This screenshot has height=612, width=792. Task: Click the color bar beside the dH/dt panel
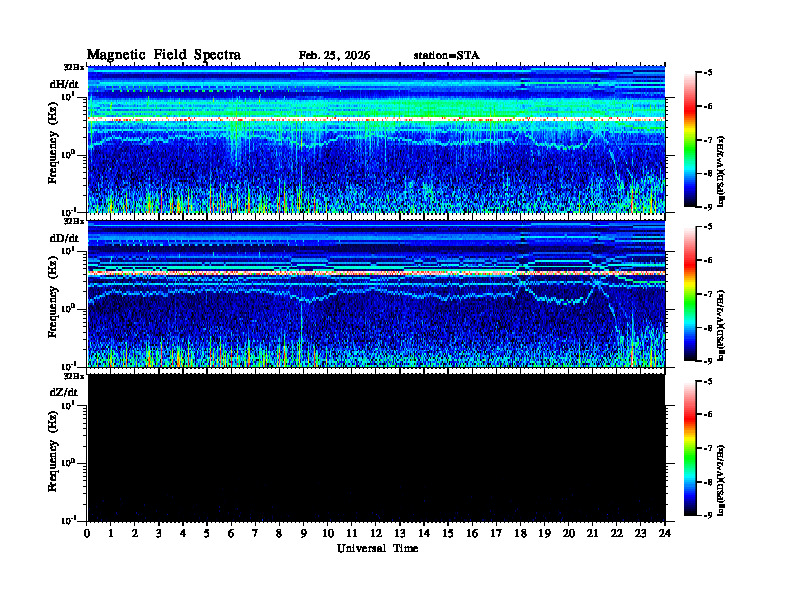coord(690,140)
